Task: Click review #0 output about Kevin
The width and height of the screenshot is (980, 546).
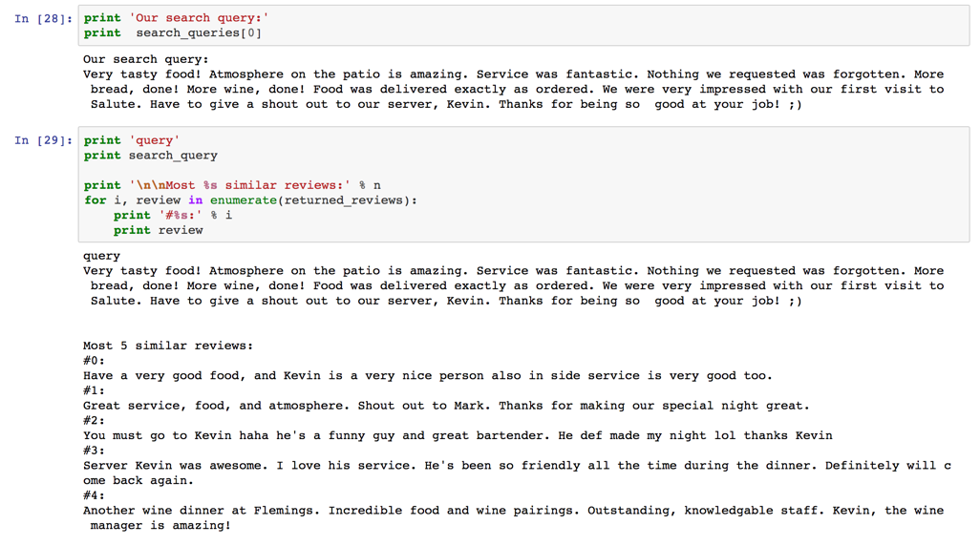Action: tap(428, 376)
